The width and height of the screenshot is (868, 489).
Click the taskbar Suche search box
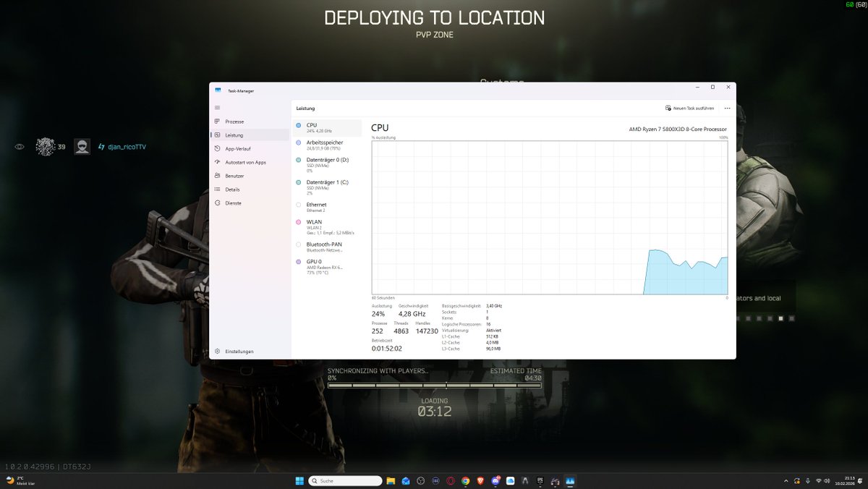[x=345, y=480]
